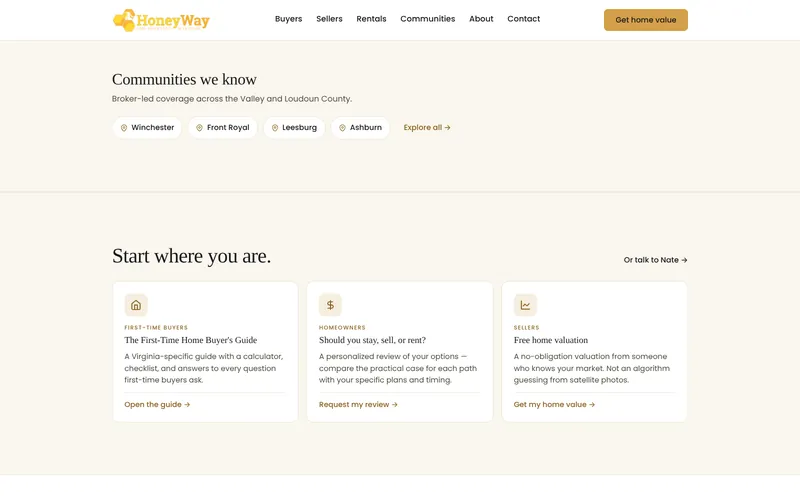Viewport: 800px width, 500px height.
Task: Open the Contact page
Action: 523,19
